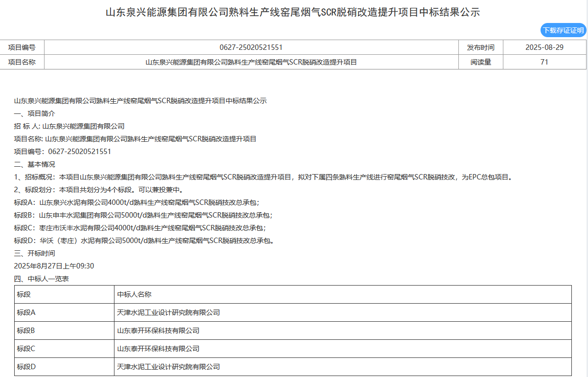Select the 标段A 山东泉兴水泥 description line
Viewport: 588px width, 377px height.
tap(137, 202)
